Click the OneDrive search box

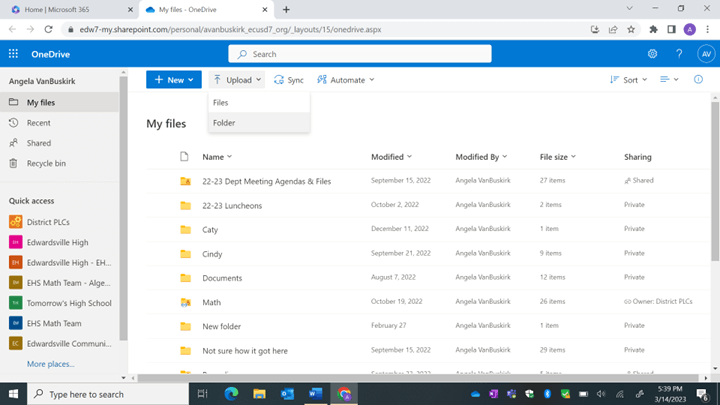(x=360, y=54)
